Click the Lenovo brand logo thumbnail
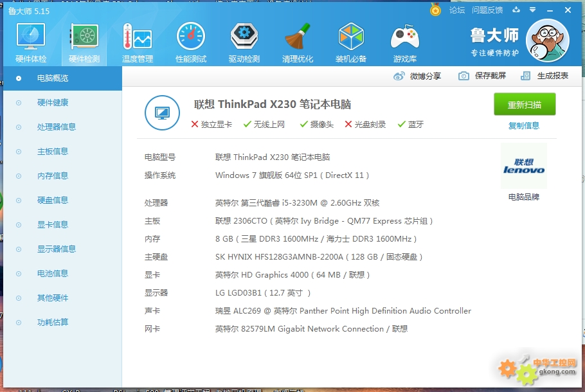 [x=524, y=166]
